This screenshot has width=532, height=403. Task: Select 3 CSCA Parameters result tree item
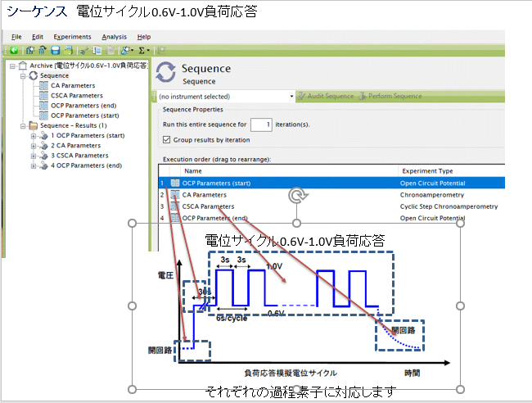79,156
